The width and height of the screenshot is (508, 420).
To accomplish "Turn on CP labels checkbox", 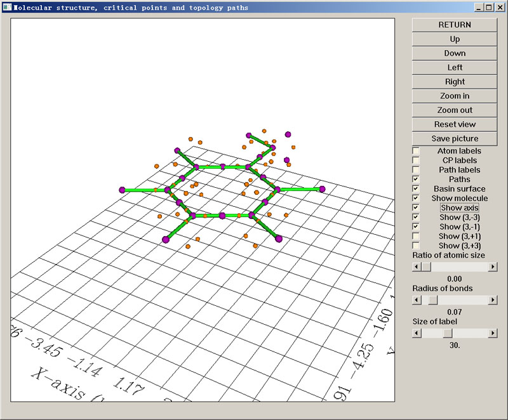I will [416, 160].
